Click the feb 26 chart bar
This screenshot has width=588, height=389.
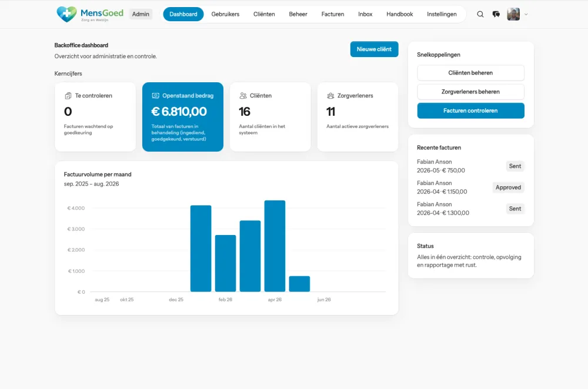coord(225,263)
